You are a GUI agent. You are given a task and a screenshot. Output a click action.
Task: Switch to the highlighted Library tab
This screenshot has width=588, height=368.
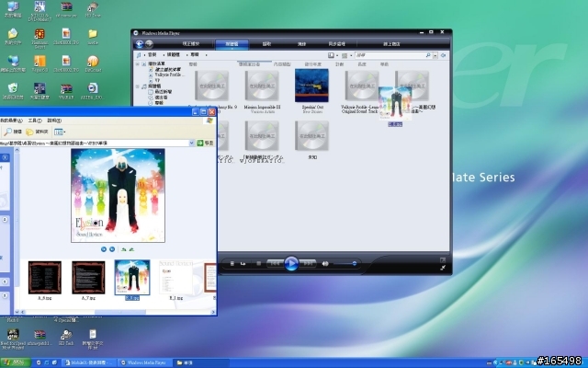232,44
